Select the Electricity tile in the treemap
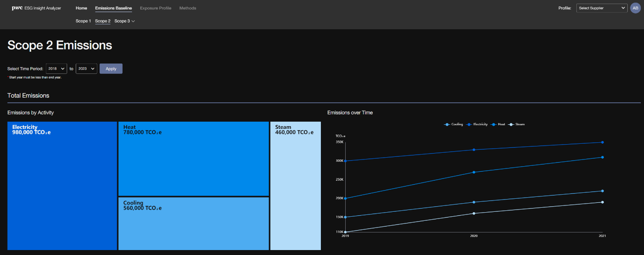 pyautogui.click(x=62, y=186)
